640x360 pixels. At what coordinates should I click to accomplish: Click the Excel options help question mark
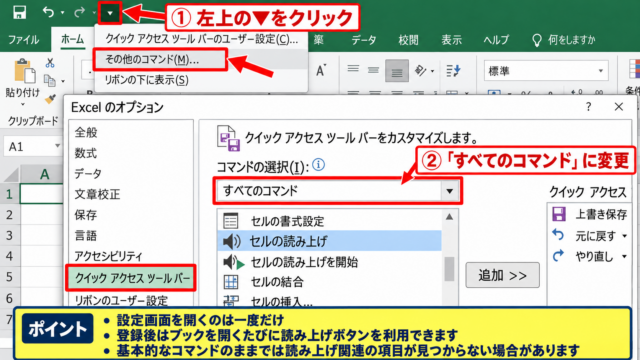588,107
